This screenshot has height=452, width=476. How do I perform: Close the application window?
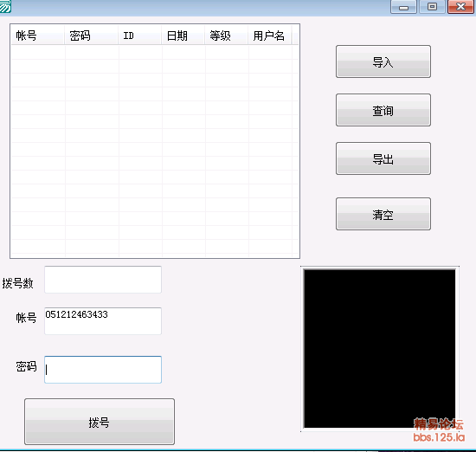point(460,7)
